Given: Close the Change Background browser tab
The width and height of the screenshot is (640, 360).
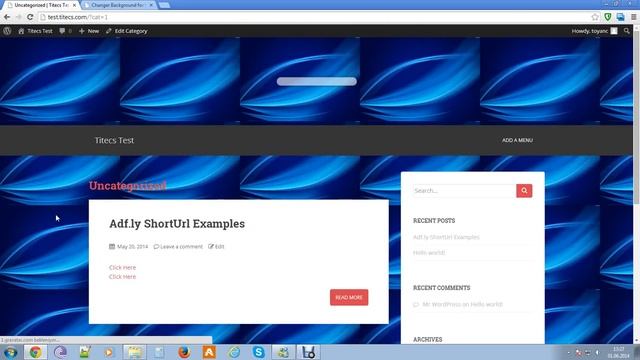Looking at the screenshot, I should coord(151,5).
